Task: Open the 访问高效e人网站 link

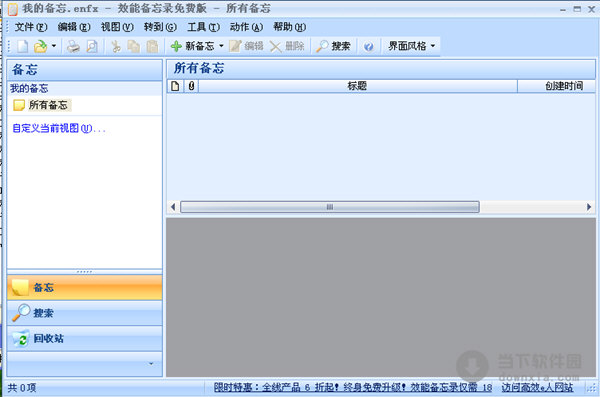Action: pyautogui.click(x=538, y=387)
